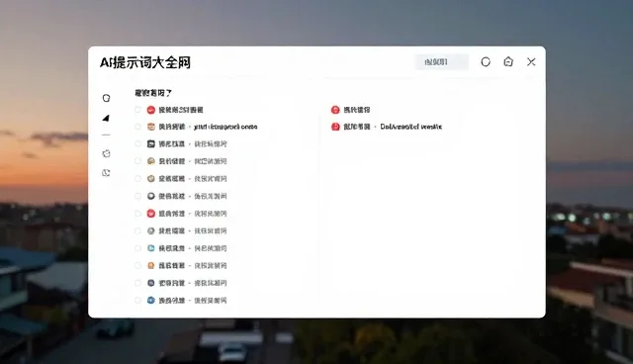Select the black triangle icon in the sidebar

click(106, 118)
